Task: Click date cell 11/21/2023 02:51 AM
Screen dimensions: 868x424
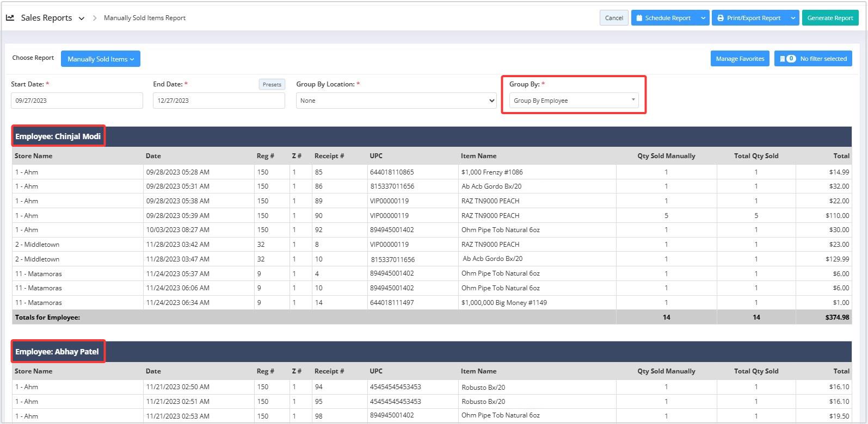Action: 178,402
